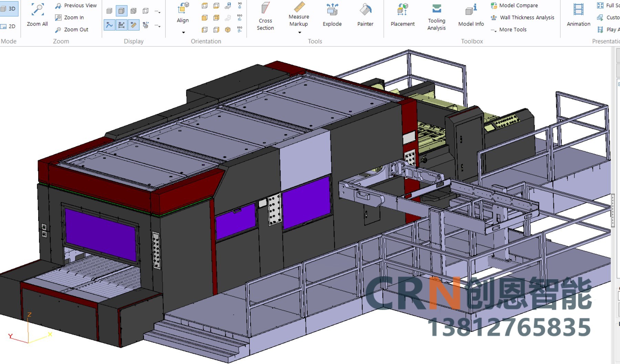Viewport: 620px width, 364px height.
Task: Open Model Info
Action: (x=471, y=15)
